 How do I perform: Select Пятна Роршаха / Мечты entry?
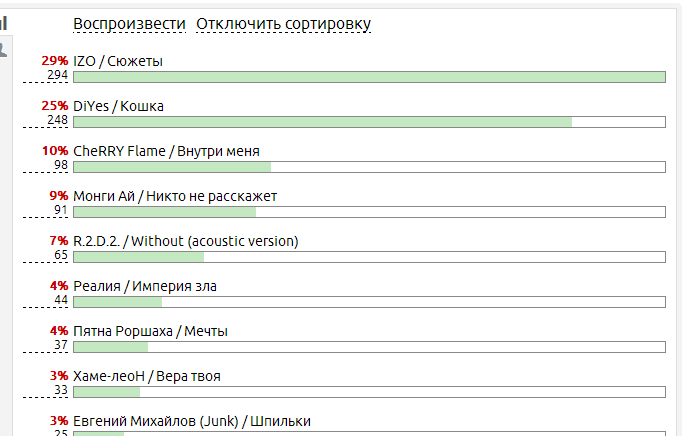pos(150,331)
